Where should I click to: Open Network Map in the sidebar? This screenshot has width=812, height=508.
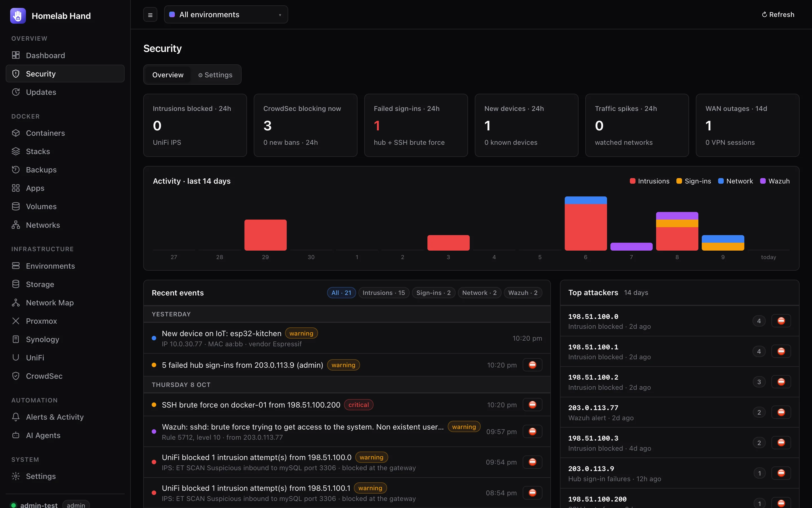click(x=65, y=302)
